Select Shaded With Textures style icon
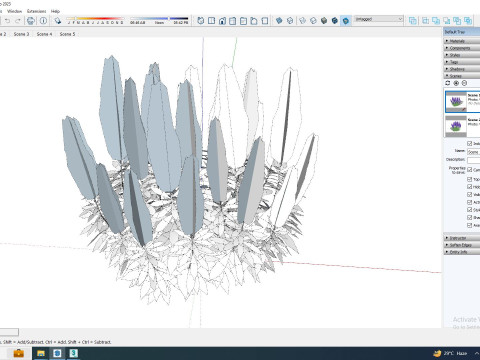Image resolution: width=480 pixels, height=360 pixels. coord(335,21)
